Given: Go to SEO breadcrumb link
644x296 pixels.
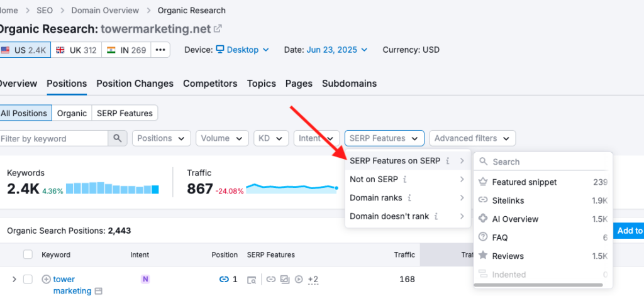Looking at the screenshot, I should click(45, 10).
